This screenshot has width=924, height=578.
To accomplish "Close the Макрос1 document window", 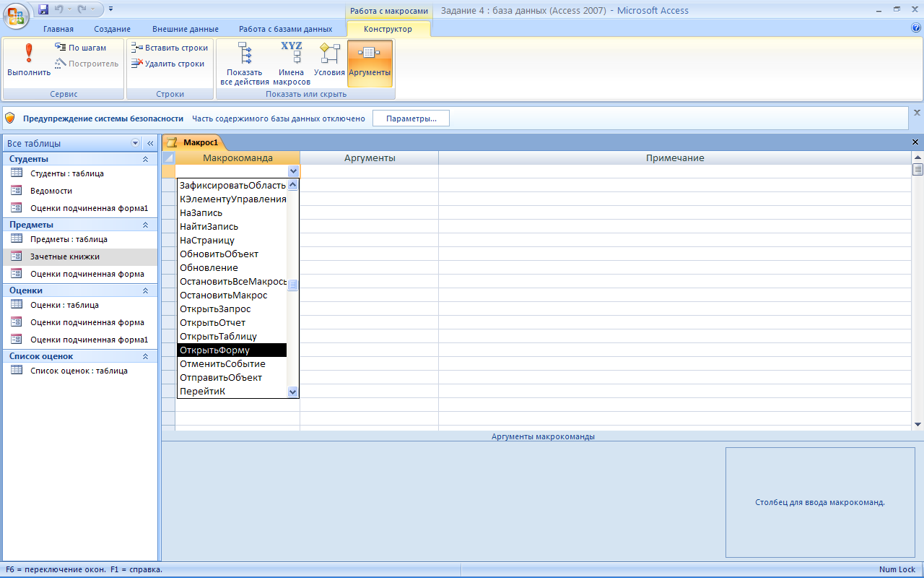I will [916, 142].
